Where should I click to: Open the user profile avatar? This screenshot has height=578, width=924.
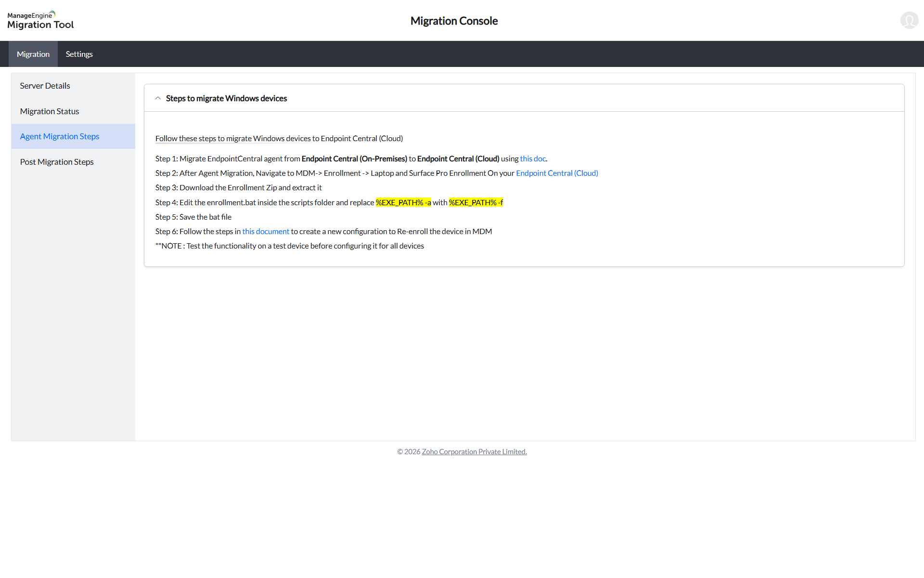click(909, 20)
